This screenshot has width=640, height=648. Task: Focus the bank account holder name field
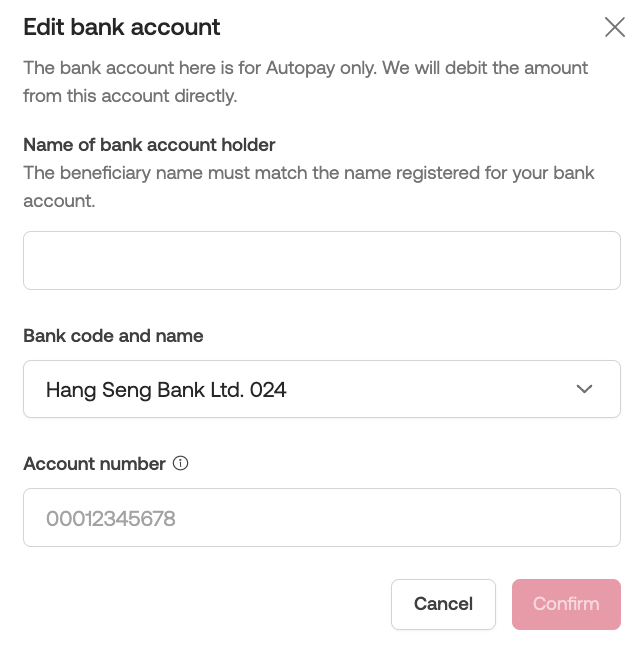click(321, 261)
